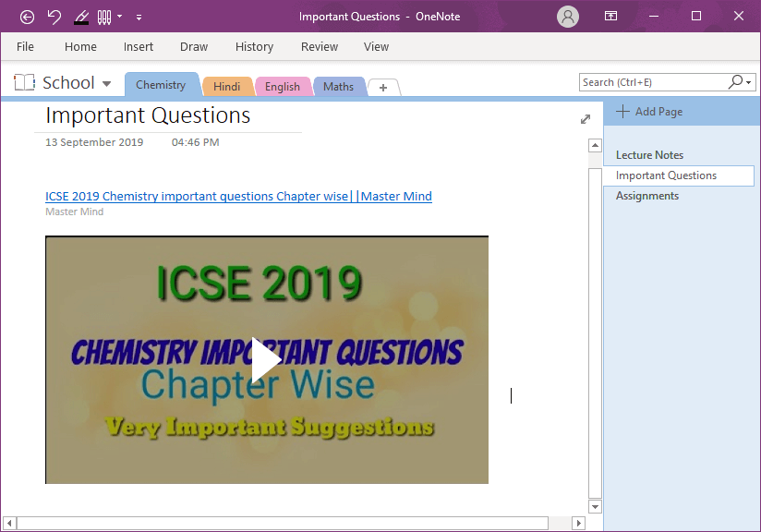
Task: Click the user account avatar
Action: pos(568,17)
